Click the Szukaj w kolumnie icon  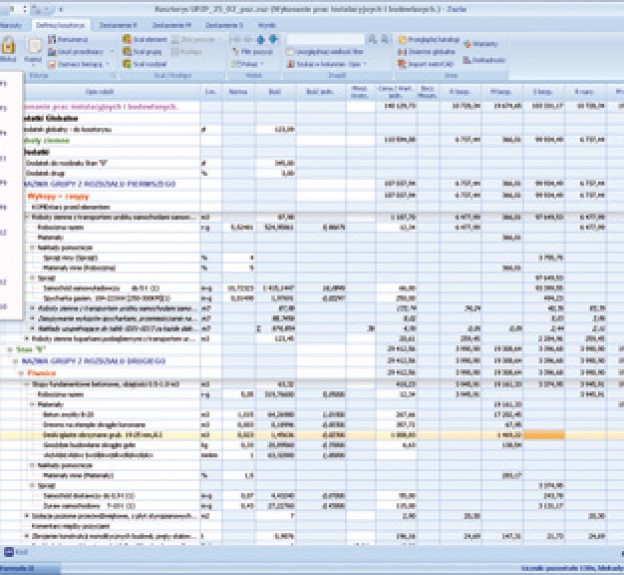click(291, 64)
